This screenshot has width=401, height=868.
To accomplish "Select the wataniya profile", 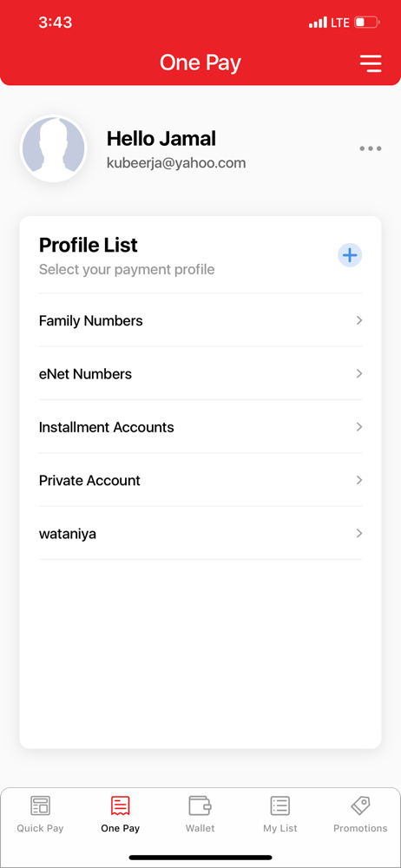I will pyautogui.click(x=200, y=534).
